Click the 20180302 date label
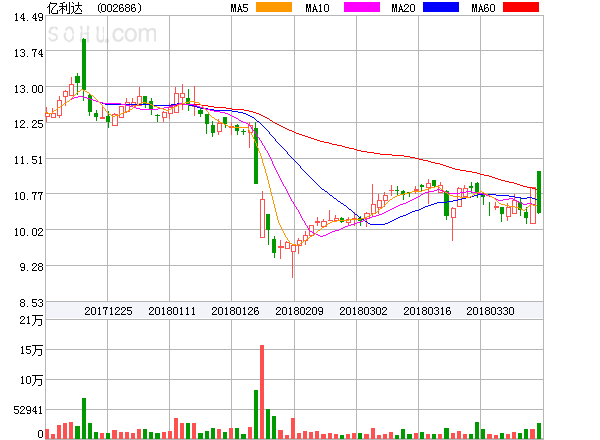Screen dimensions: 600x440 coord(363,311)
